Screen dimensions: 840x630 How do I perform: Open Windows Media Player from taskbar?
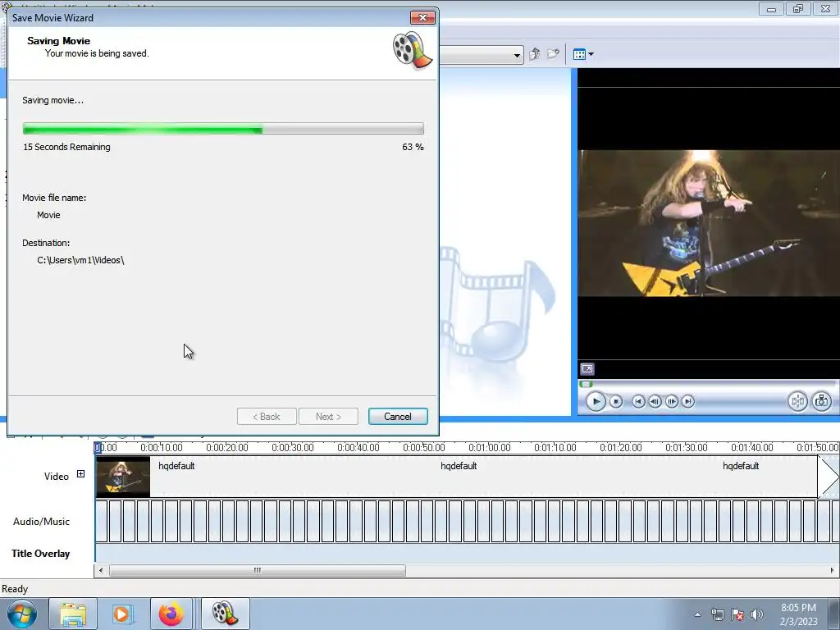(x=122, y=614)
